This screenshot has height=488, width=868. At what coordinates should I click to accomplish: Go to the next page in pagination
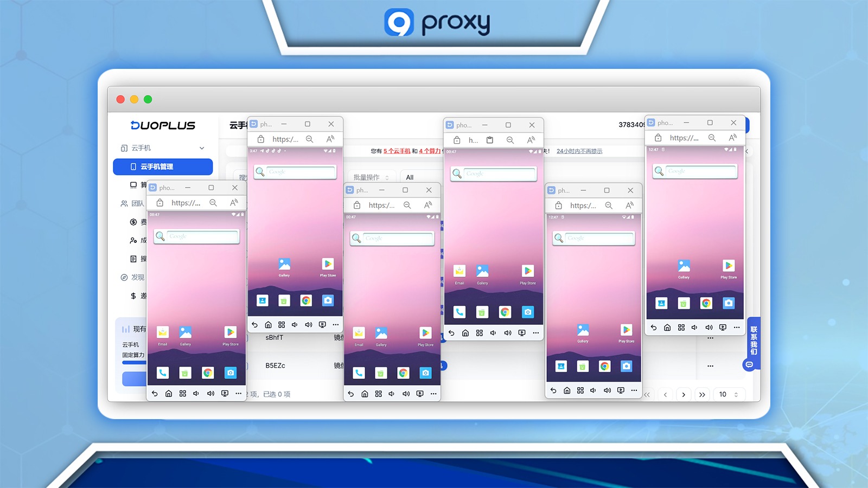(684, 395)
